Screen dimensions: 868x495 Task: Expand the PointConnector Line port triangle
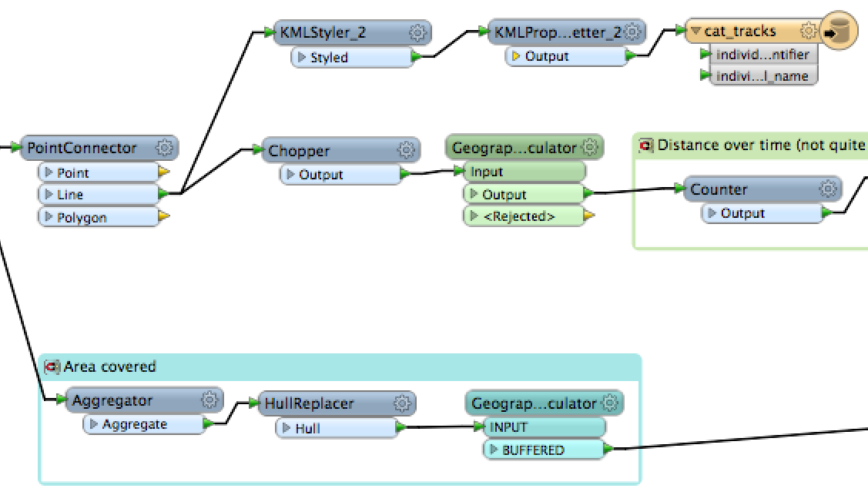pyautogui.click(x=49, y=196)
